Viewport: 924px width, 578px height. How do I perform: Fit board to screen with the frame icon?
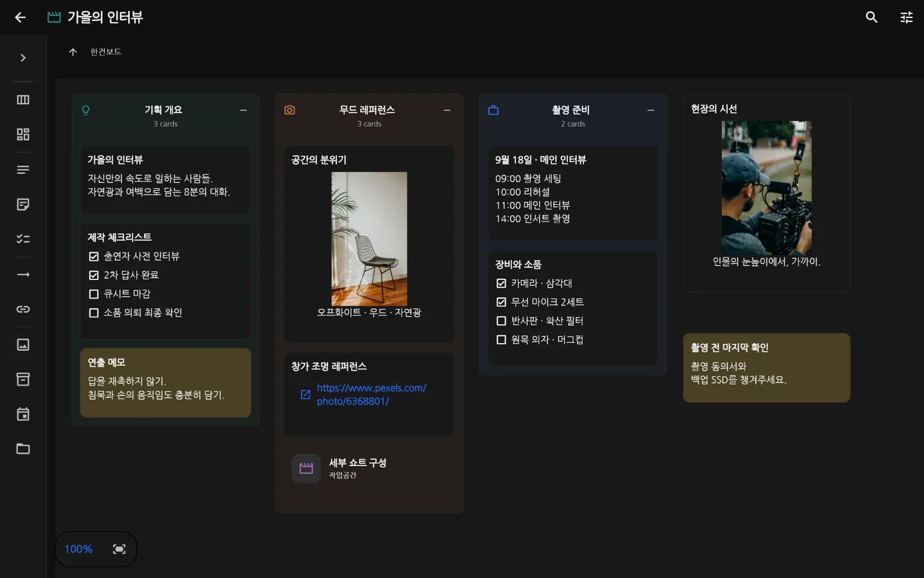point(119,549)
